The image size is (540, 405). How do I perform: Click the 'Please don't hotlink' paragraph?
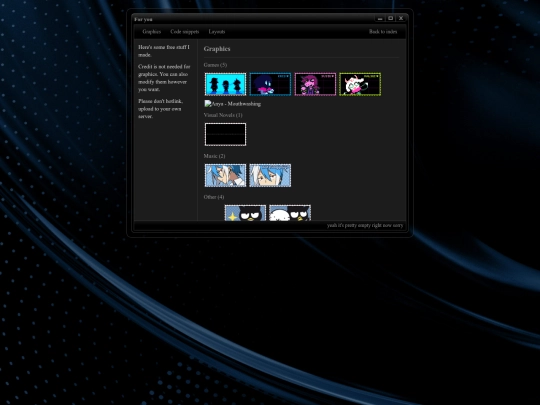tap(160, 109)
